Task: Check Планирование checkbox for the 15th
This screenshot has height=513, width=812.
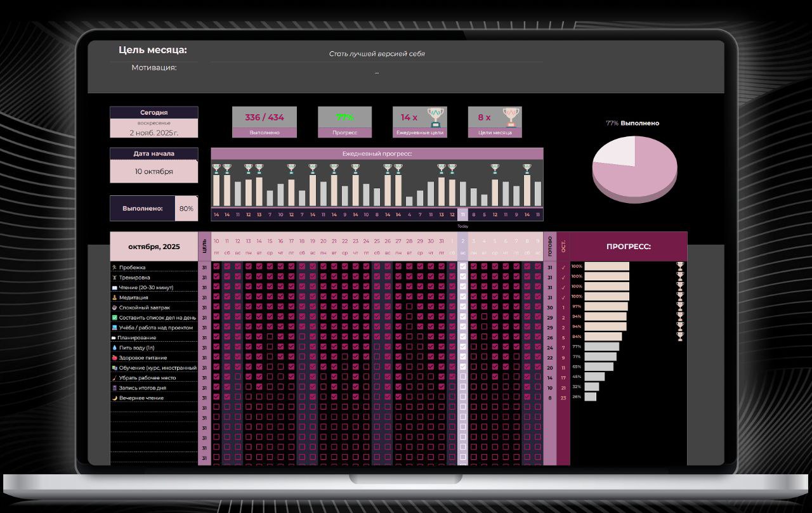Action: click(x=270, y=337)
